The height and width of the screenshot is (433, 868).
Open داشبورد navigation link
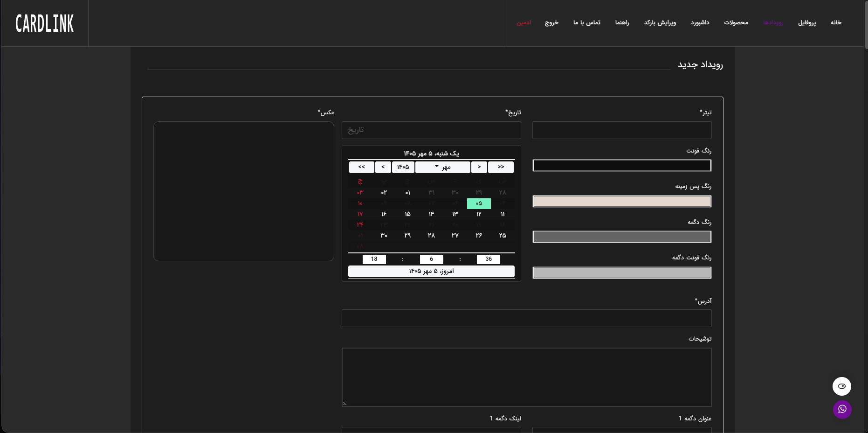click(700, 22)
